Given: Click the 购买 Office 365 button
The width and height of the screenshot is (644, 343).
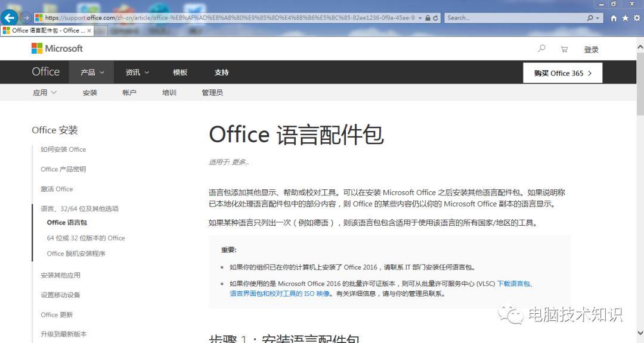Looking at the screenshot, I should [x=563, y=73].
